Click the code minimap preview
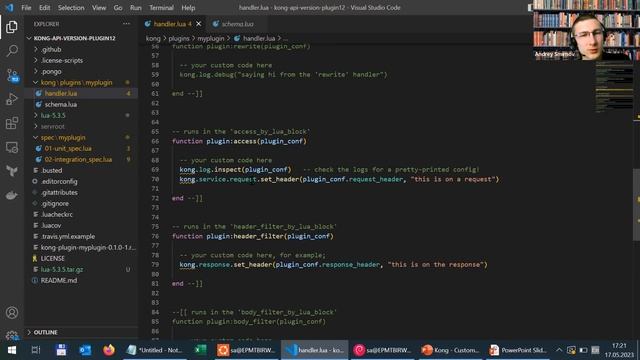The height and width of the screenshot is (360, 640). point(613,87)
